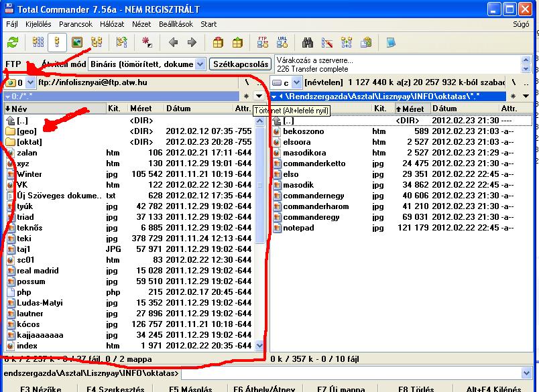Sort right panel by the Méret column header
Screen dimensions: 539x392
click(412, 109)
